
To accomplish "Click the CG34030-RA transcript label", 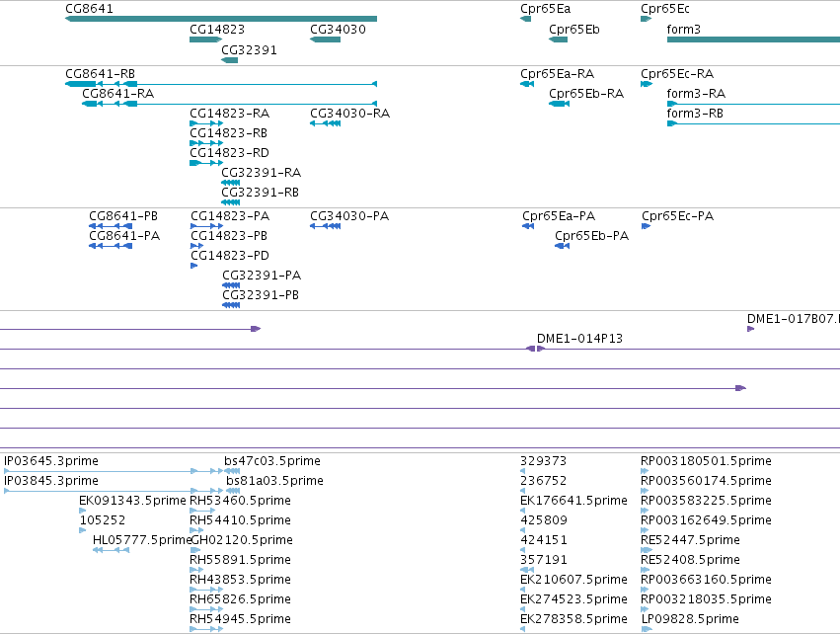I will click(x=349, y=114).
